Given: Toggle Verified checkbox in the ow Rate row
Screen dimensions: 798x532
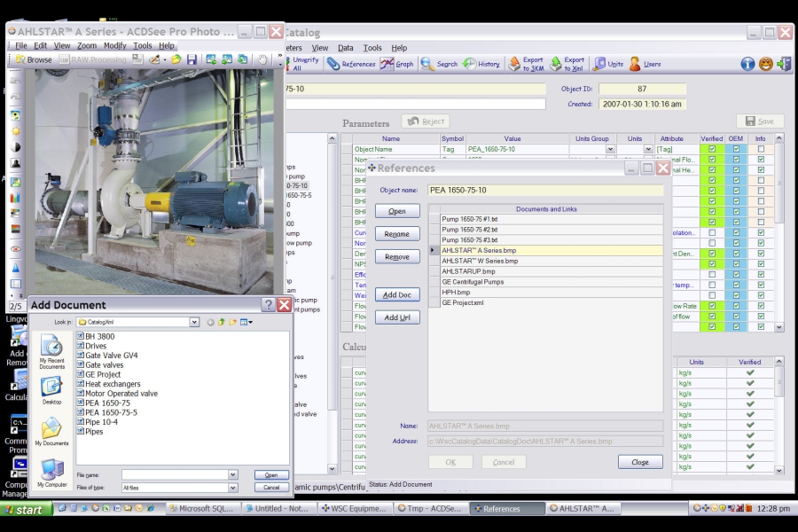Looking at the screenshot, I should click(712, 306).
